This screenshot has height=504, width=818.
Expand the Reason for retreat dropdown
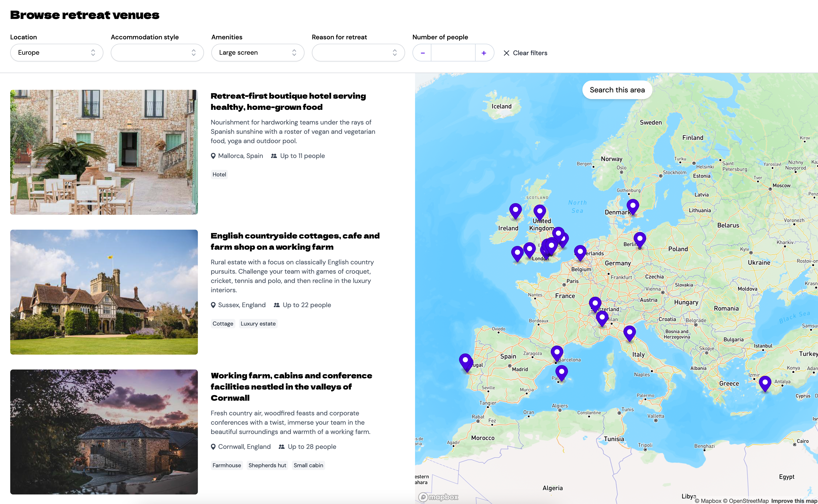coord(358,53)
